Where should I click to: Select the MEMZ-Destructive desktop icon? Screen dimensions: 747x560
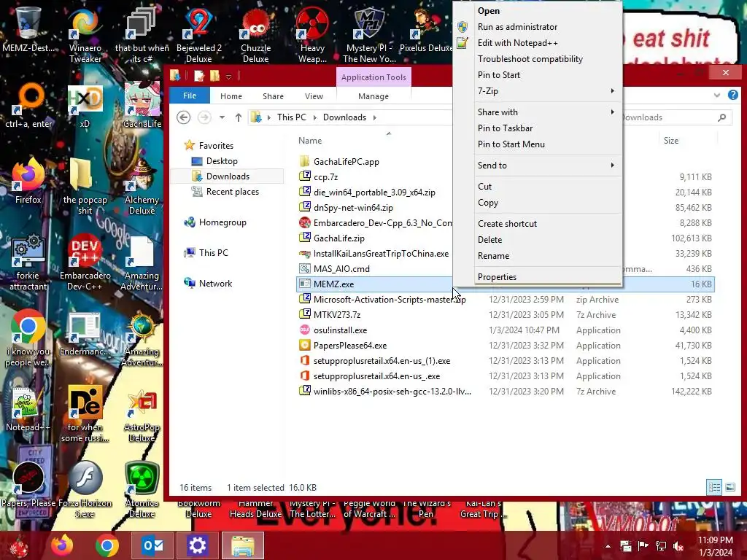click(28, 28)
